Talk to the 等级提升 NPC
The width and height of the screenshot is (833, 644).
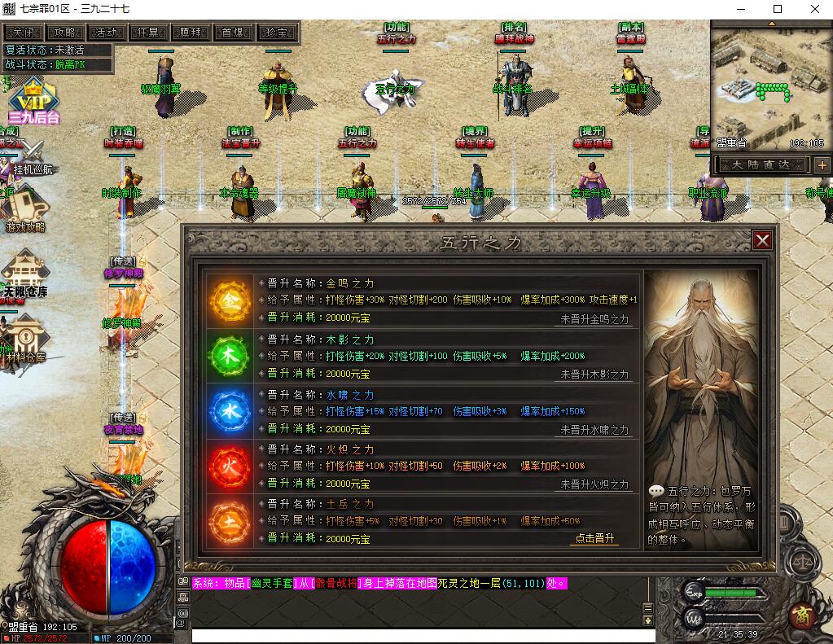pos(278,90)
